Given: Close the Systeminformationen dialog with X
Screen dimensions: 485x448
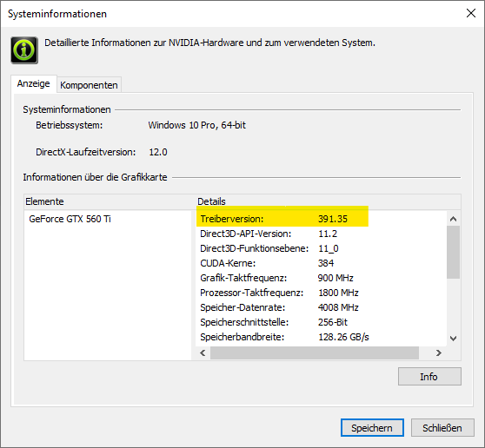Looking at the screenshot, I should (471, 13).
